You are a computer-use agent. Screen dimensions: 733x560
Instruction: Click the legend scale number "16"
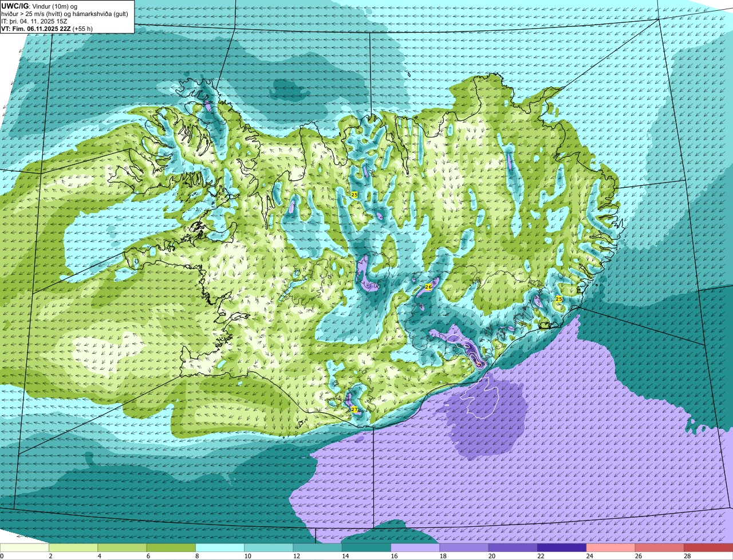point(395,556)
